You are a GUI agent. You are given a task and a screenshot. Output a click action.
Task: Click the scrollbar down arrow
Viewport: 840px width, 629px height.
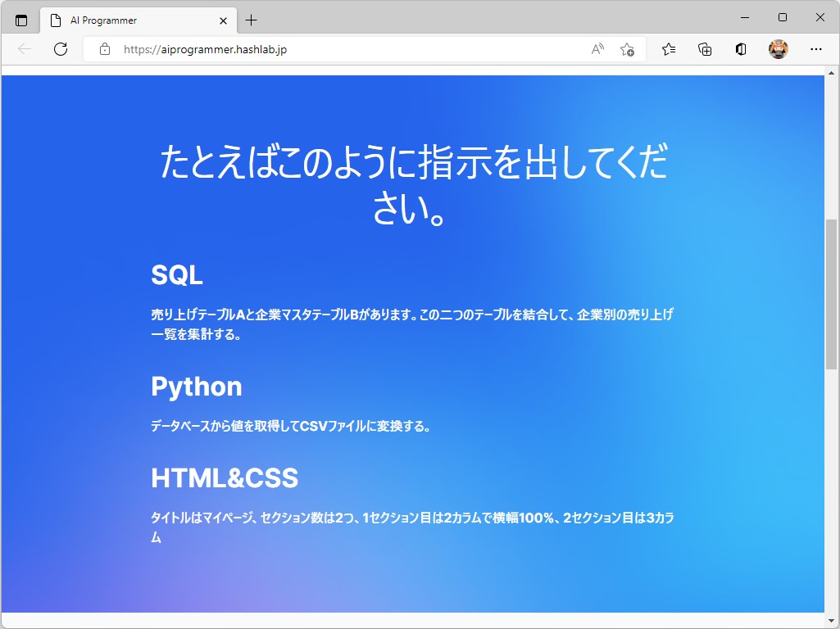pos(833,621)
